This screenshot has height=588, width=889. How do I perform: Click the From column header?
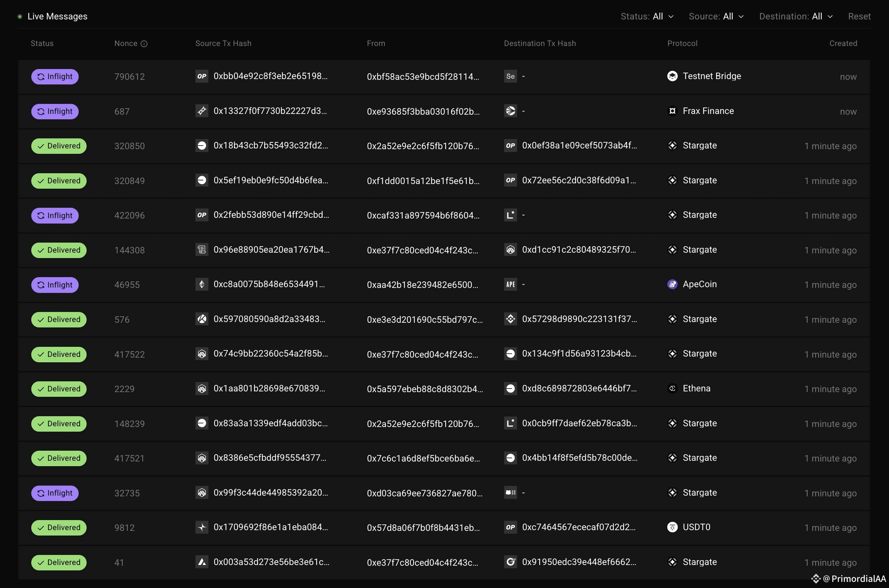pyautogui.click(x=376, y=43)
